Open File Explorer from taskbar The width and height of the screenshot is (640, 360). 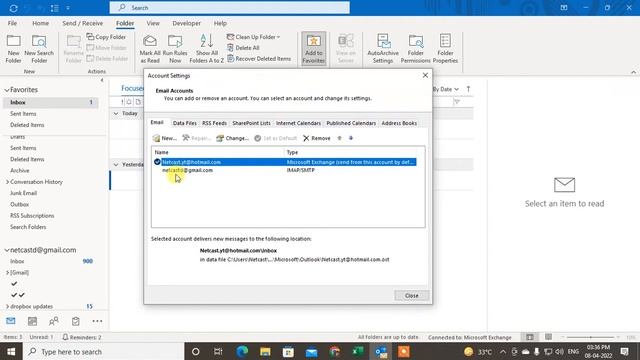tap(265, 351)
